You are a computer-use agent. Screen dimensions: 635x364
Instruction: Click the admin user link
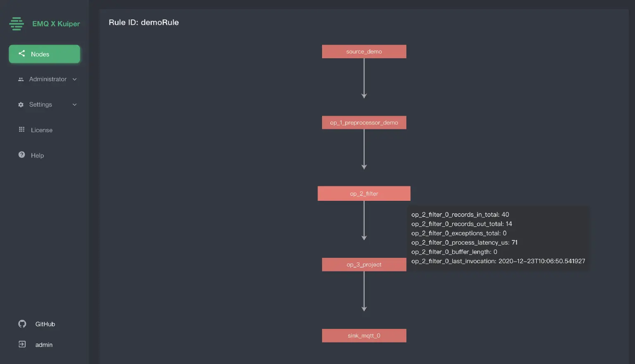[x=44, y=345]
